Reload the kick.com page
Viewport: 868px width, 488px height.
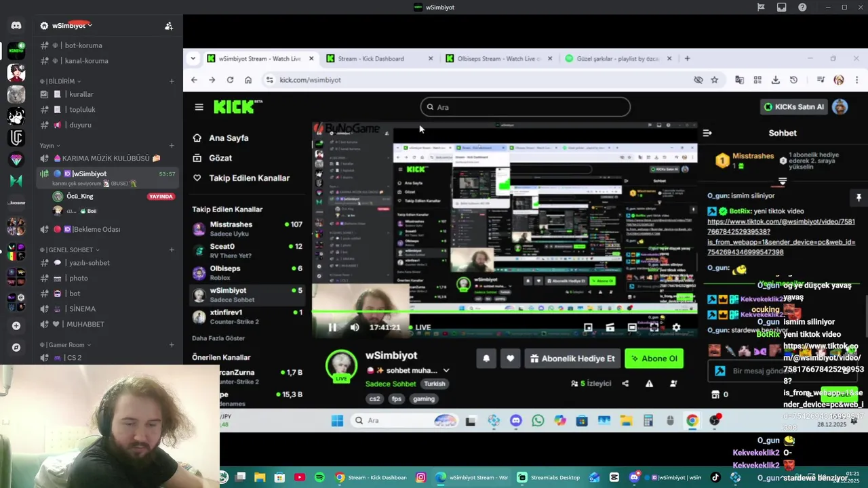pos(230,80)
